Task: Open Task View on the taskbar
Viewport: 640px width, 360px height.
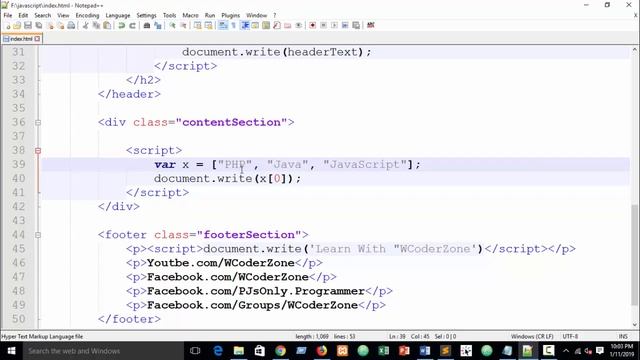Action: click(195, 351)
